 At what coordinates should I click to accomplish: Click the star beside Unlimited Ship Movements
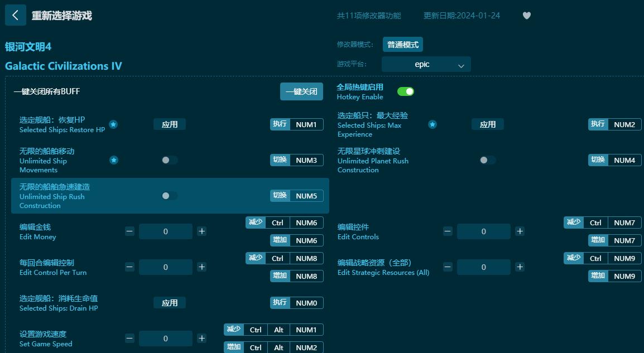[113, 160]
